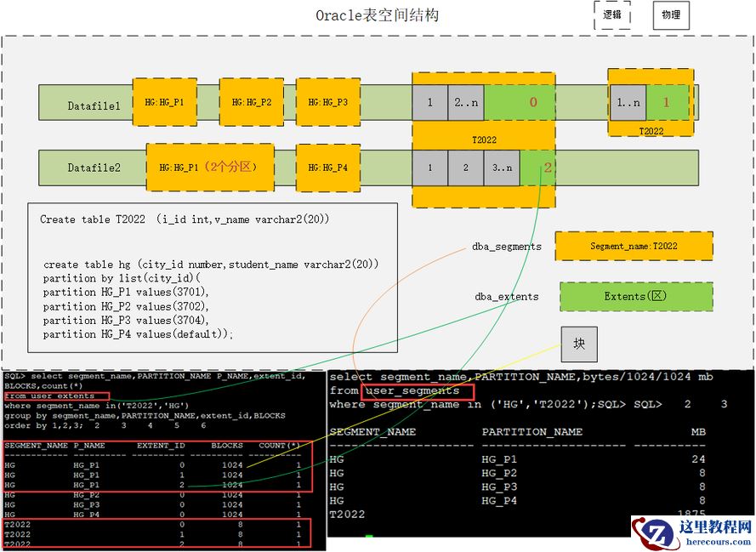
Task: Click the solid 物理 legend box
Action: coord(671,15)
